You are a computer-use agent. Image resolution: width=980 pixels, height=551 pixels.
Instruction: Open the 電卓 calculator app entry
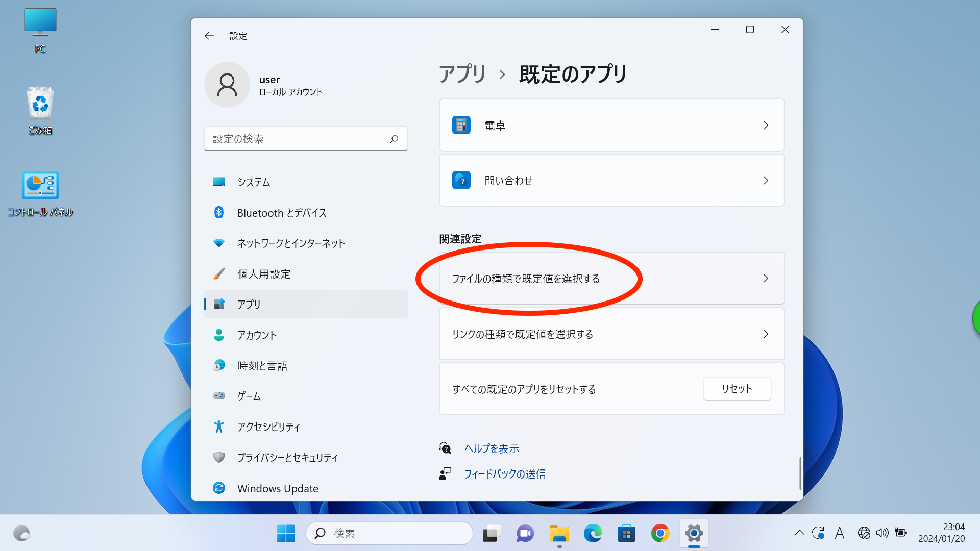[x=611, y=126]
